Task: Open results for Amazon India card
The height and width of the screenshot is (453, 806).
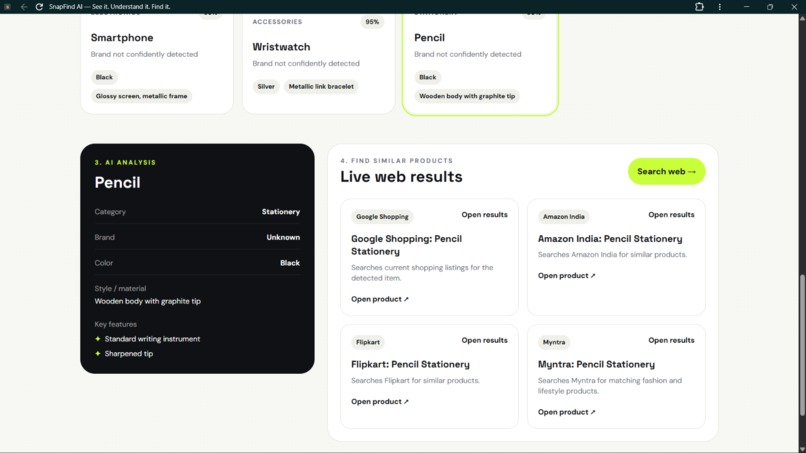Action: pyautogui.click(x=671, y=215)
